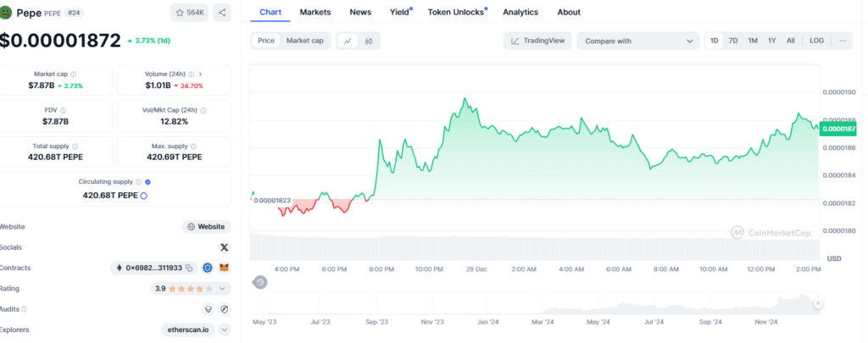Image resolution: width=868 pixels, height=343 pixels.
Task: Open the Compare with dropdown
Action: point(637,41)
